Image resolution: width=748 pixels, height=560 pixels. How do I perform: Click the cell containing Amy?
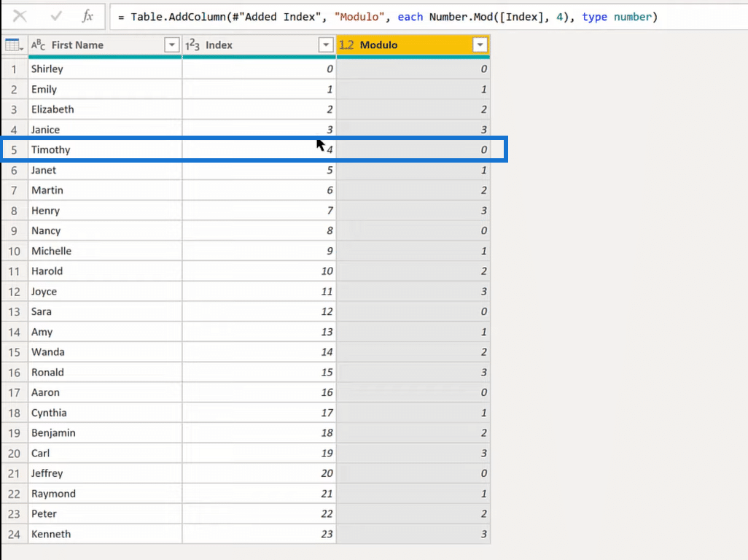(105, 332)
